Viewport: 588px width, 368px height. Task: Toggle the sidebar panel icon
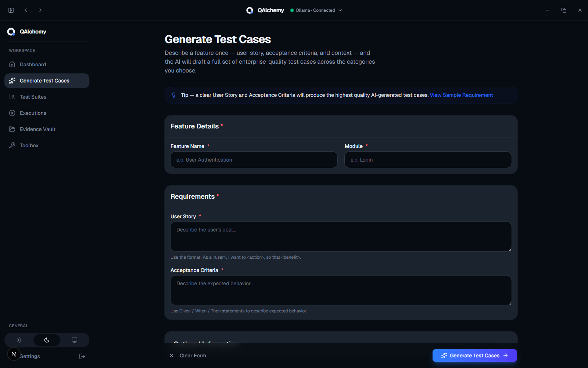(11, 10)
